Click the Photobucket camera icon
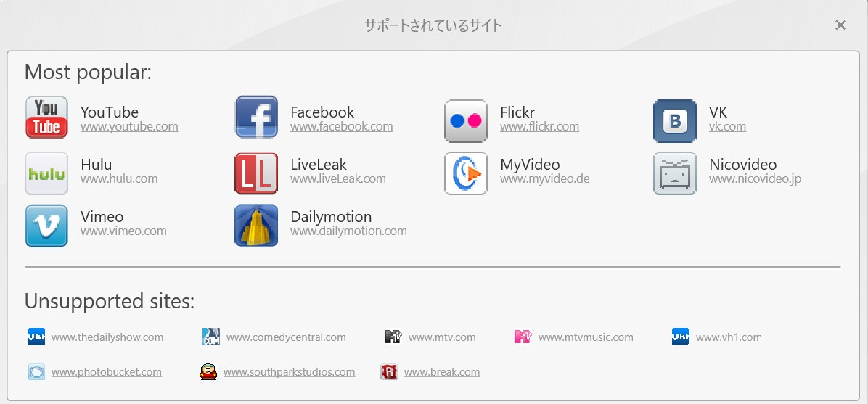Image resolution: width=868 pixels, height=404 pixels. (36, 371)
